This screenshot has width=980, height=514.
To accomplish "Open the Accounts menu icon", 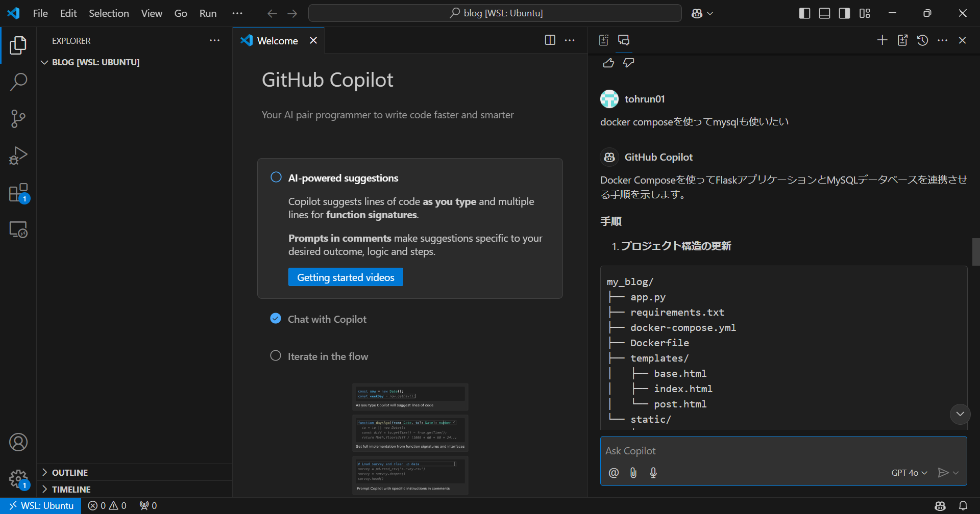I will tap(18, 442).
